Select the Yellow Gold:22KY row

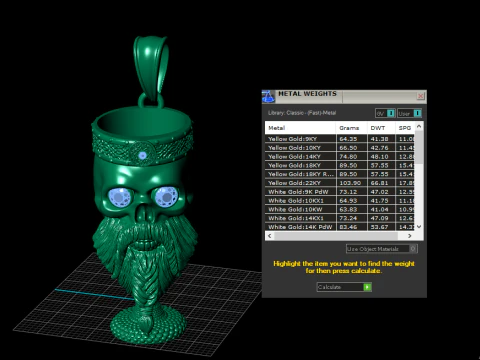point(340,183)
